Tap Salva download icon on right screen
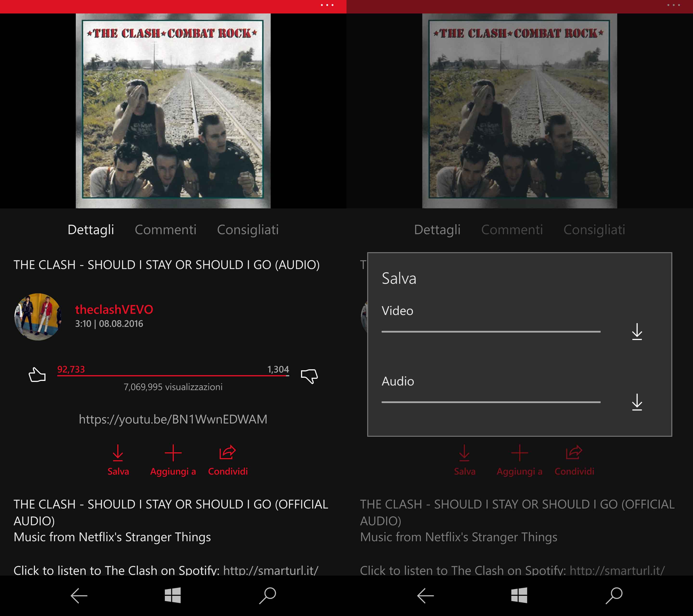The width and height of the screenshot is (693, 616). pyautogui.click(x=464, y=453)
